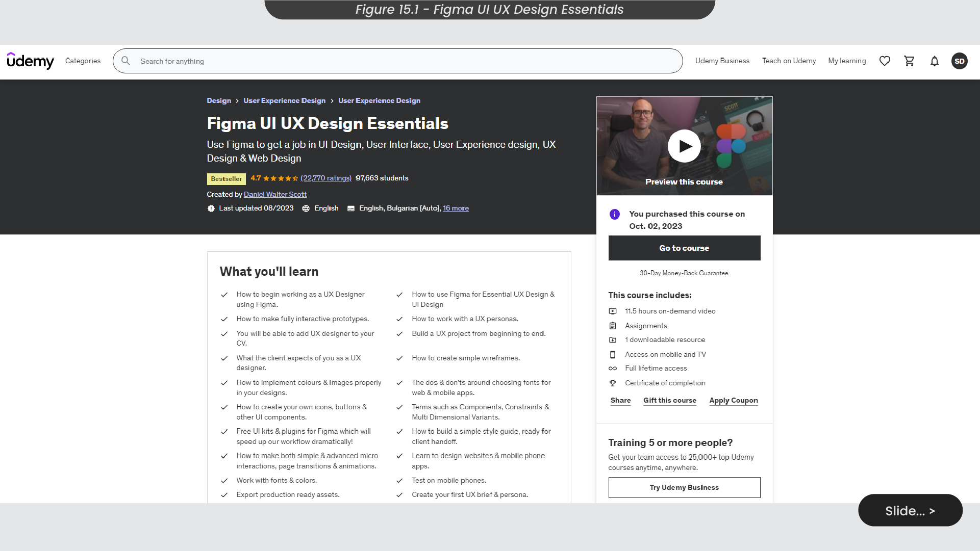Click the 'What you'll learn' heading
980x551 pixels.
point(269,271)
